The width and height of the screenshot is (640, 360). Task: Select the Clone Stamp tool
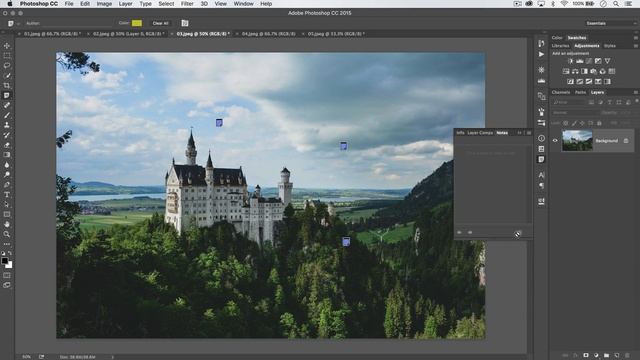[7, 125]
